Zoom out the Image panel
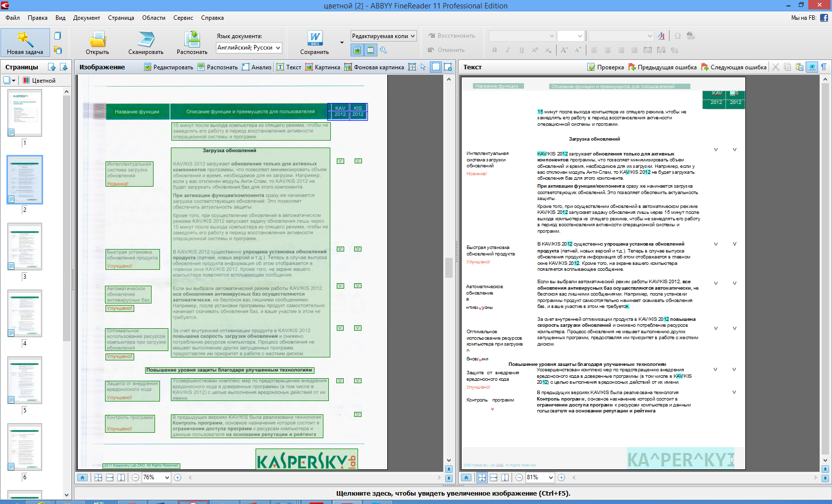832x504 pixels. click(x=135, y=478)
